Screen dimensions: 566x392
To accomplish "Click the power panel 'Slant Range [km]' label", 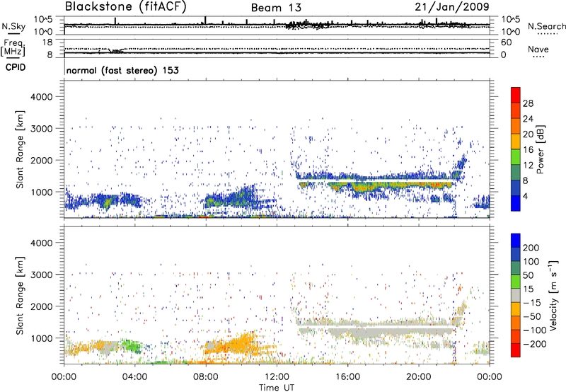I will 20,149.
